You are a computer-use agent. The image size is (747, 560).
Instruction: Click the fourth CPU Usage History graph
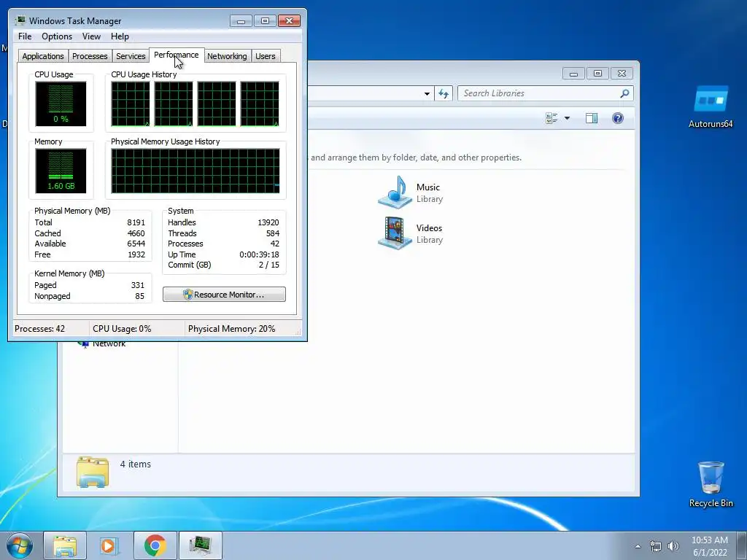click(x=260, y=104)
